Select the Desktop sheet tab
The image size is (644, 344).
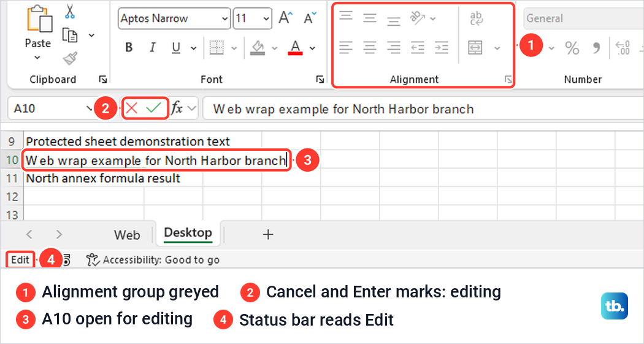[x=188, y=233]
